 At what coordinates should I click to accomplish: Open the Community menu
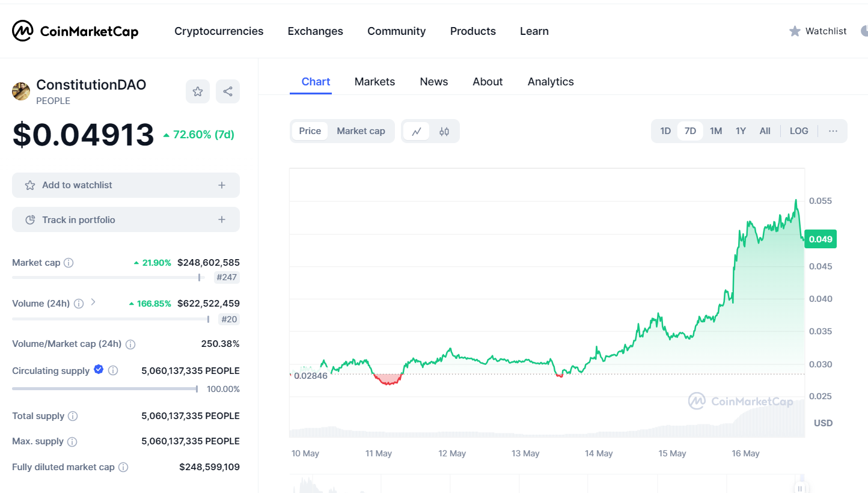point(397,31)
